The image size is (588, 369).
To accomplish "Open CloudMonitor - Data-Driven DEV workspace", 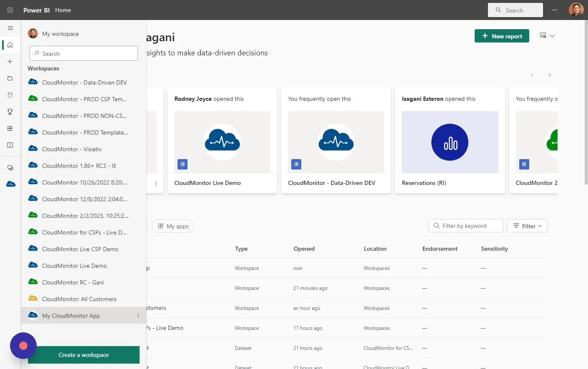I will tap(84, 82).
